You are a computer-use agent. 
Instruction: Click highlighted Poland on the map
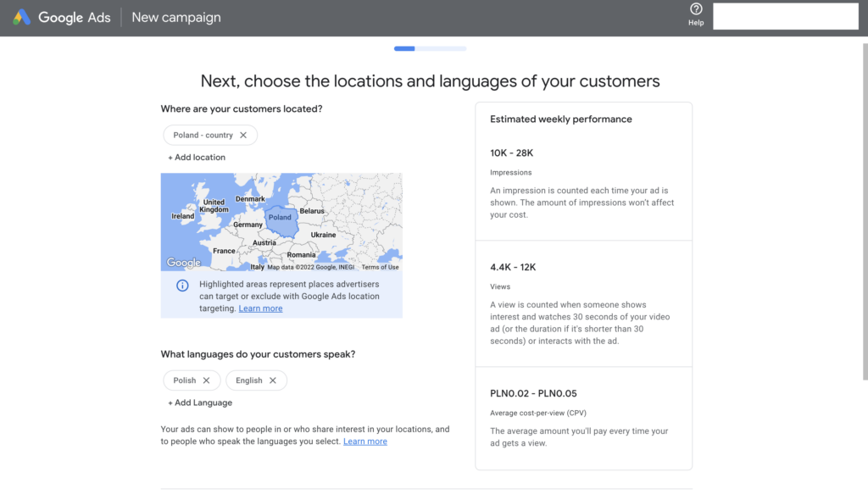point(281,221)
